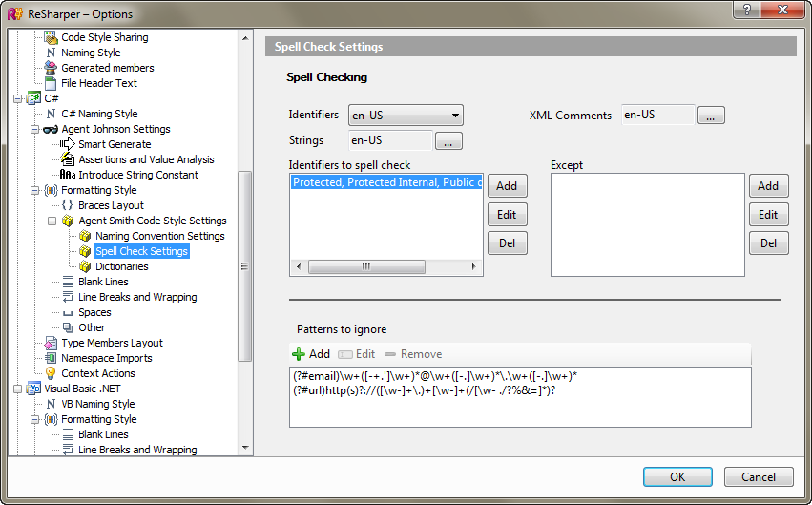
Task: Click the Type Members Layout icon
Action: 51,343
